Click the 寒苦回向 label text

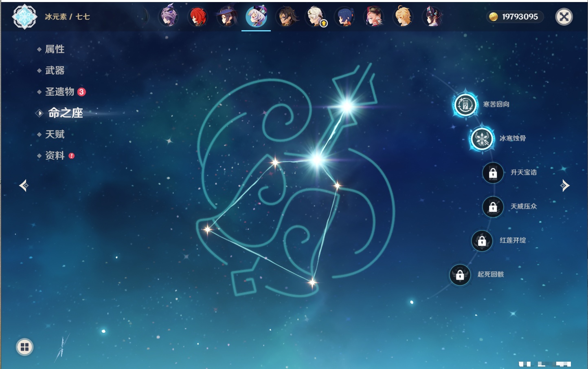(496, 104)
